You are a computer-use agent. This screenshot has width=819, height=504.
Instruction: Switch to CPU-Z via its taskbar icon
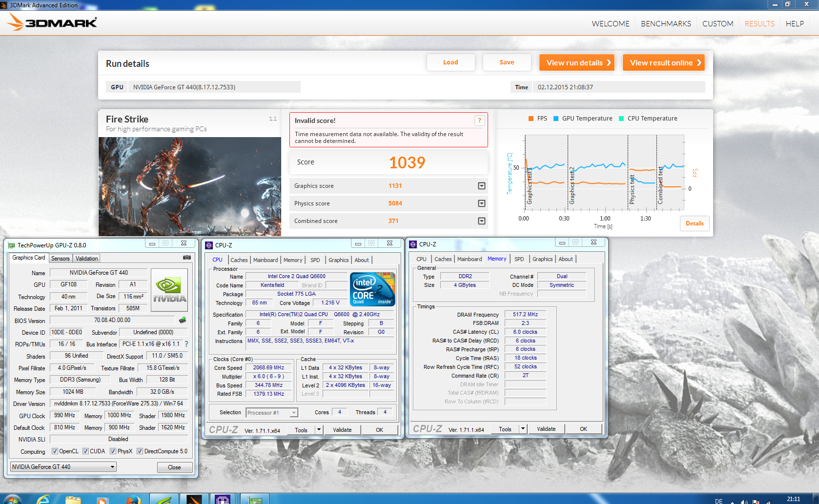[x=223, y=500]
